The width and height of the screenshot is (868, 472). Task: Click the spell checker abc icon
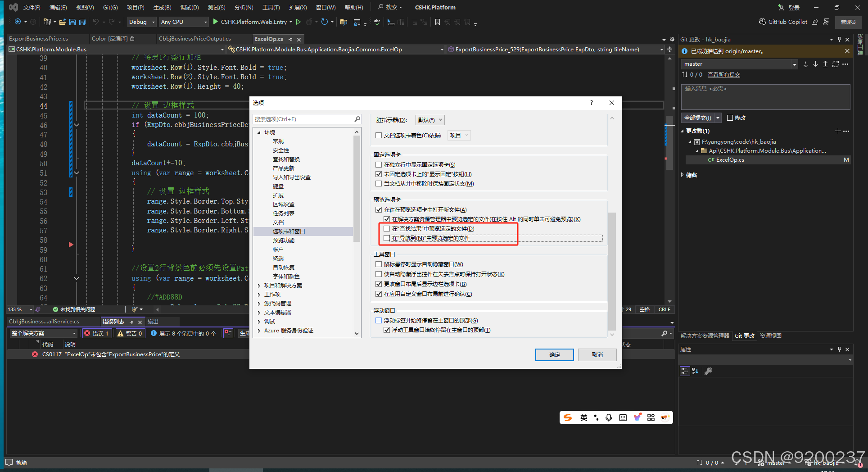[377, 22]
